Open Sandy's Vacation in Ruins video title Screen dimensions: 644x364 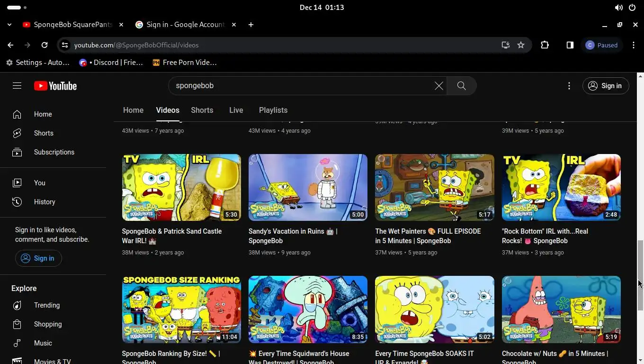click(x=293, y=236)
